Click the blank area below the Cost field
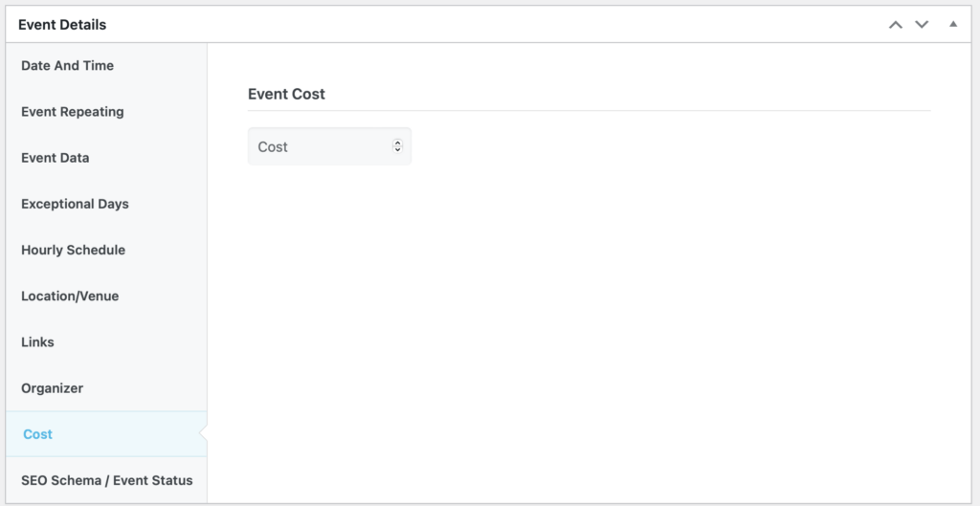This screenshot has width=980, height=506. [574, 335]
